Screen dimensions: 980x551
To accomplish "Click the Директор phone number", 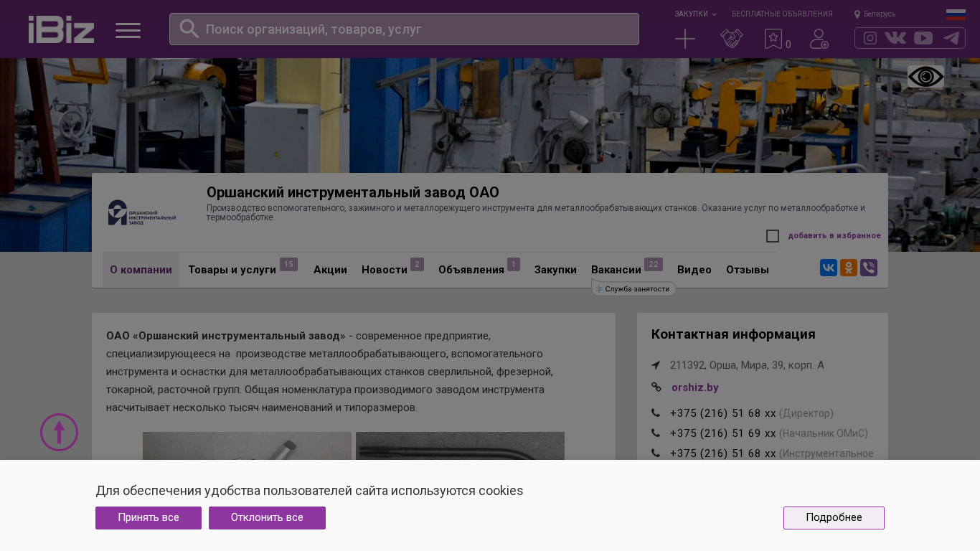I will tap(723, 413).
